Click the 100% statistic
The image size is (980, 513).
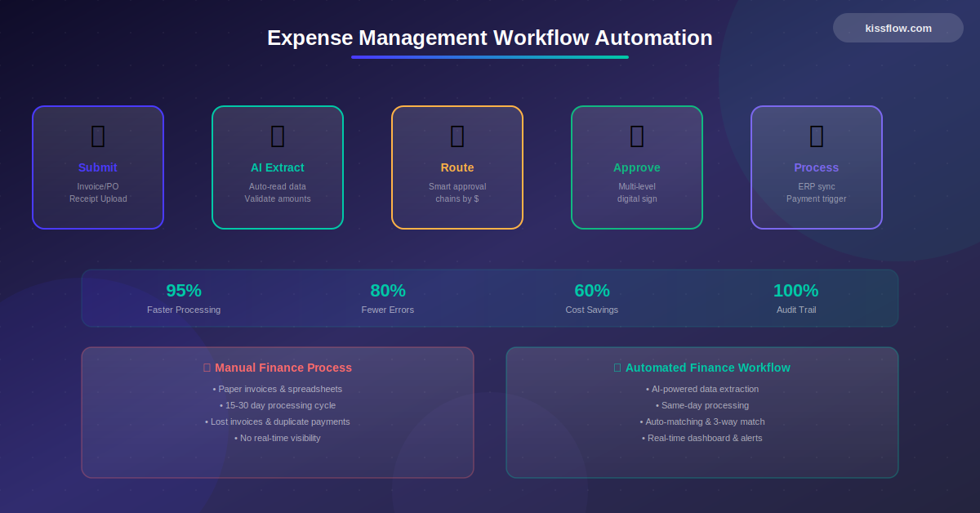(x=796, y=291)
